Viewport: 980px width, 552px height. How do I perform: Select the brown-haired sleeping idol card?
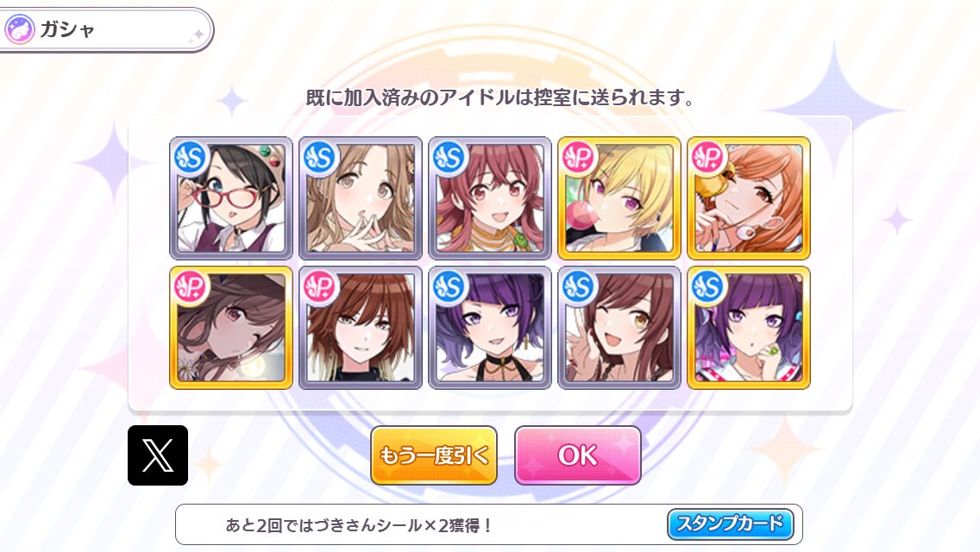click(x=230, y=328)
